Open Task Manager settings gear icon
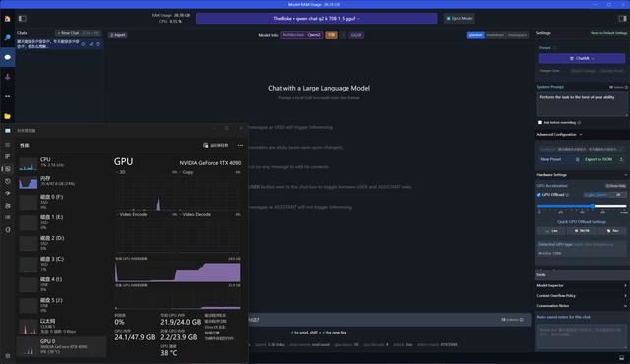Screen dimensions: 630x364 point(8,355)
